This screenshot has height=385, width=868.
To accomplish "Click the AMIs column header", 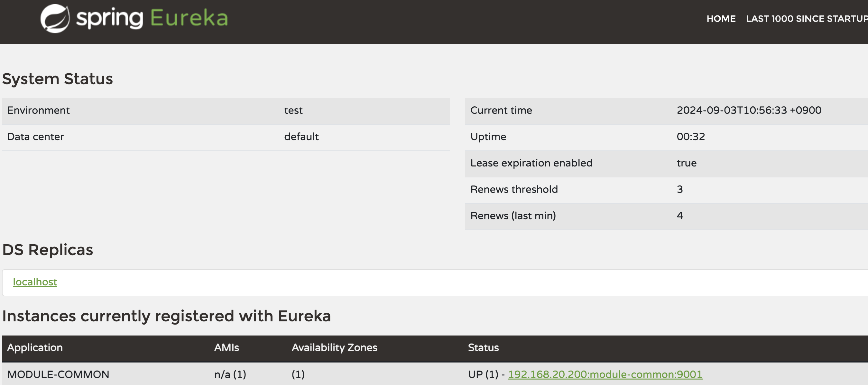I will click(x=226, y=347).
